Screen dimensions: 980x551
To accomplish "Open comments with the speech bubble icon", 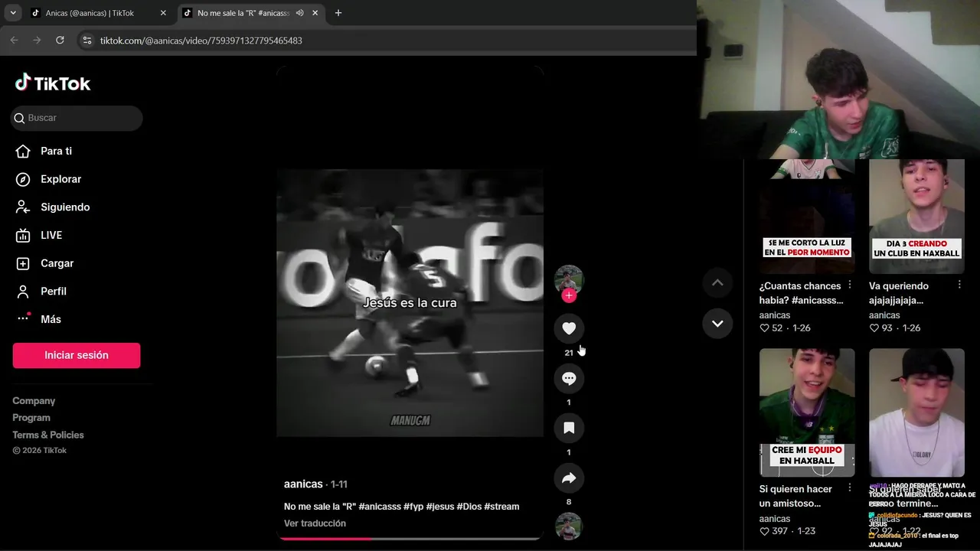I will coord(569,378).
